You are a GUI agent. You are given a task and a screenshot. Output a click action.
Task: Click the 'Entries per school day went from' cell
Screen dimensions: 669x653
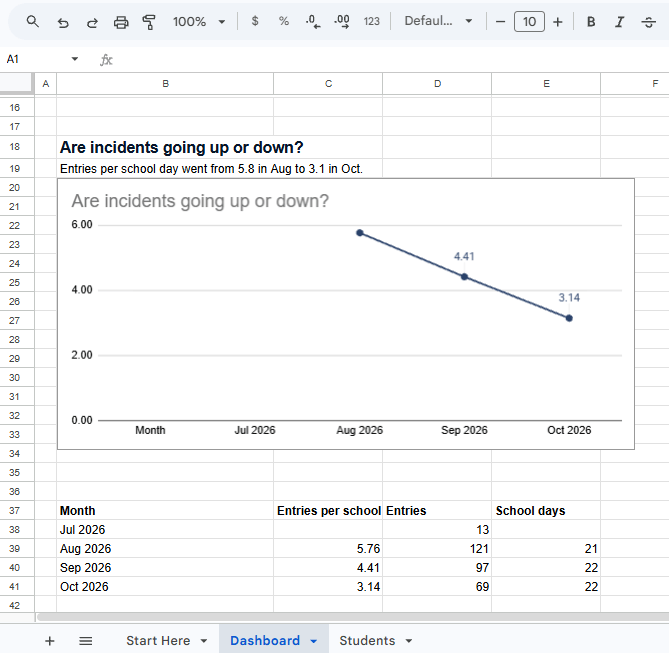211,169
